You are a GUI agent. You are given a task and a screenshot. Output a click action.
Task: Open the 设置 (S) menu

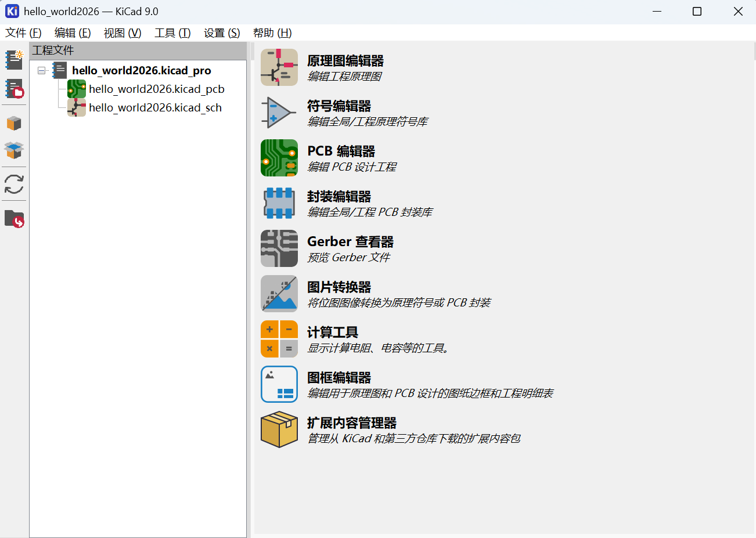[222, 33]
